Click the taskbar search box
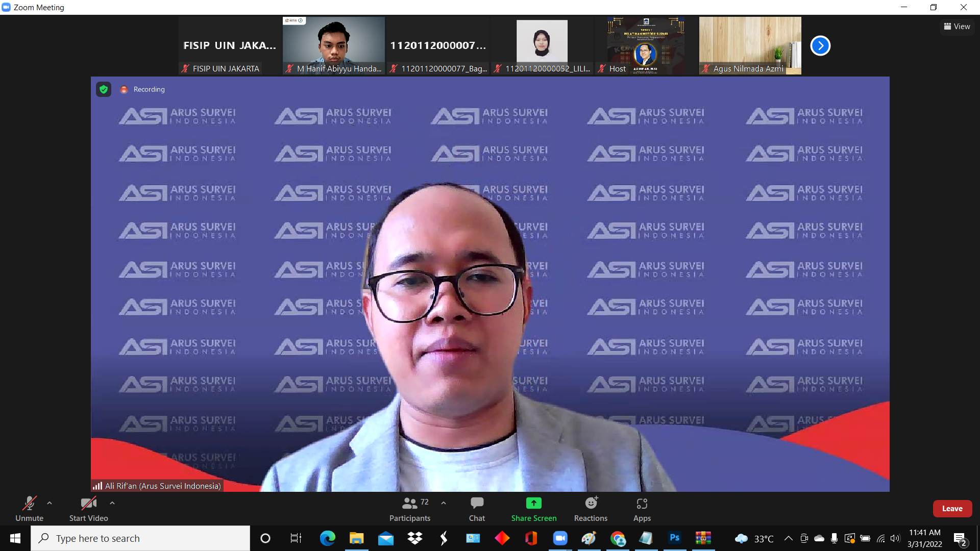This screenshot has height=551, width=980. pos(140,538)
